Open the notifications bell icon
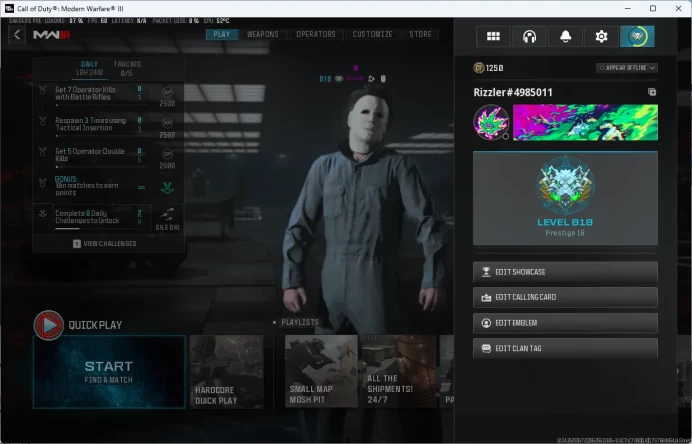The width and height of the screenshot is (692, 444). click(565, 36)
